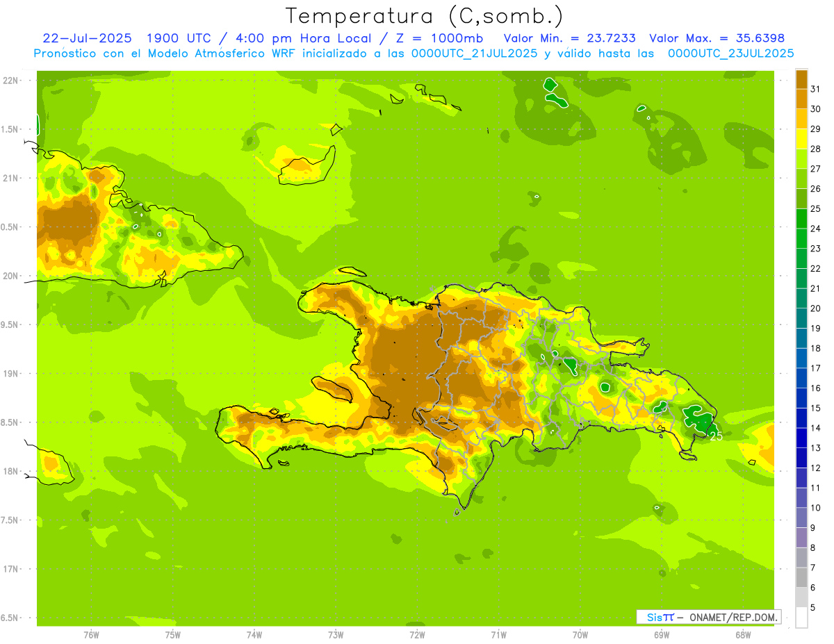Click the "5" color scale label
This screenshot has height=644, width=834.
(x=813, y=608)
